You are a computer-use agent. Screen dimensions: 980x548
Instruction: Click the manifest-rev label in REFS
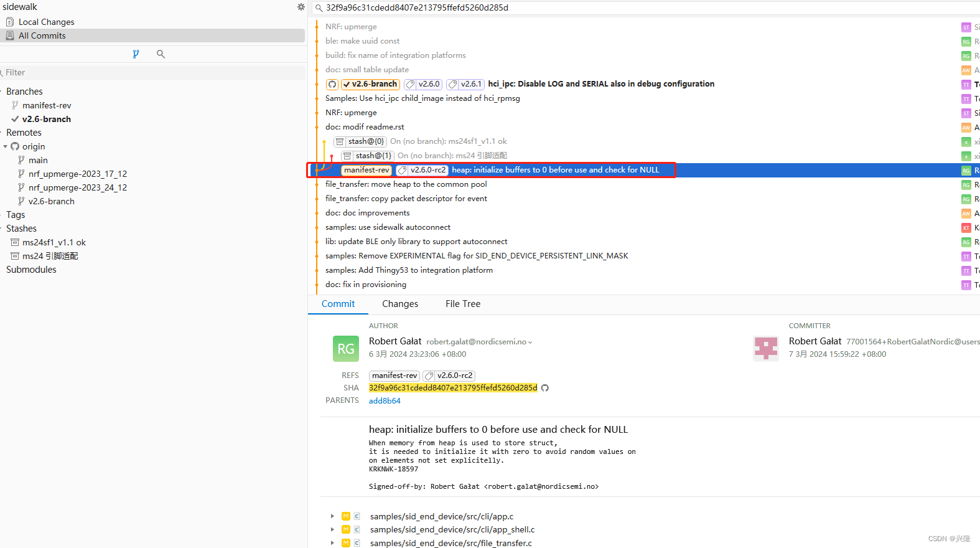(394, 376)
